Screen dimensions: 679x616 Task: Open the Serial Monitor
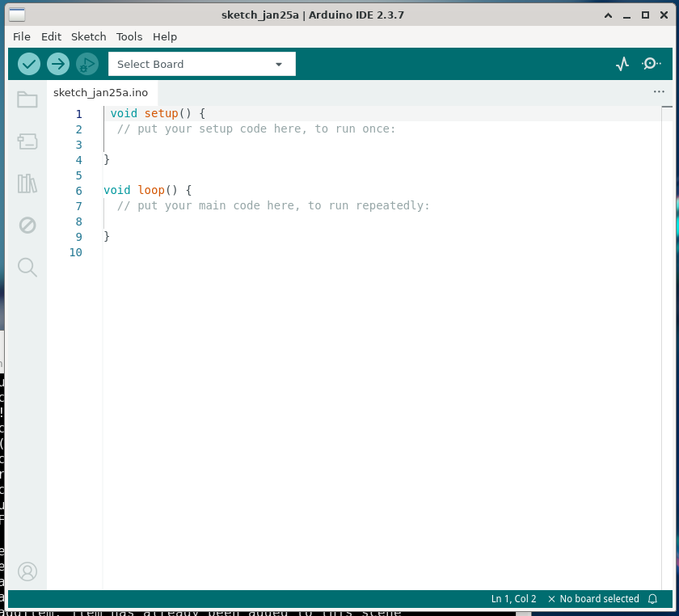tap(652, 64)
